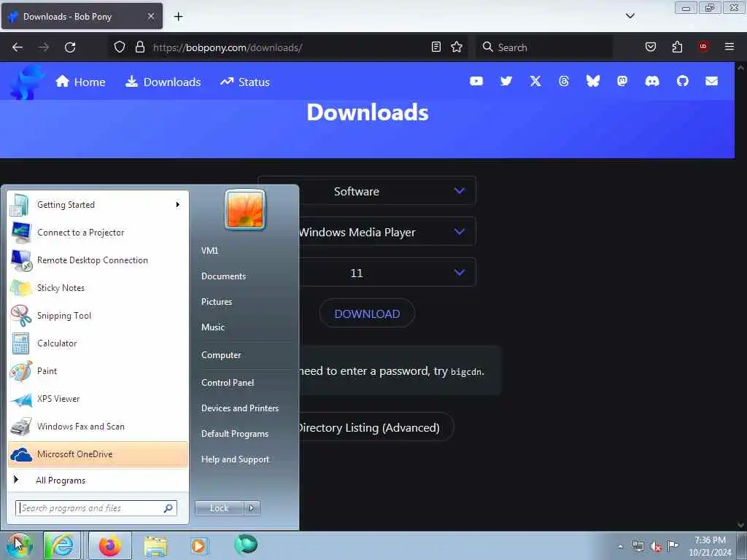The height and width of the screenshot is (560, 747).
Task: Open Windows Explorer taskbar folder
Action: pyautogui.click(x=156, y=545)
